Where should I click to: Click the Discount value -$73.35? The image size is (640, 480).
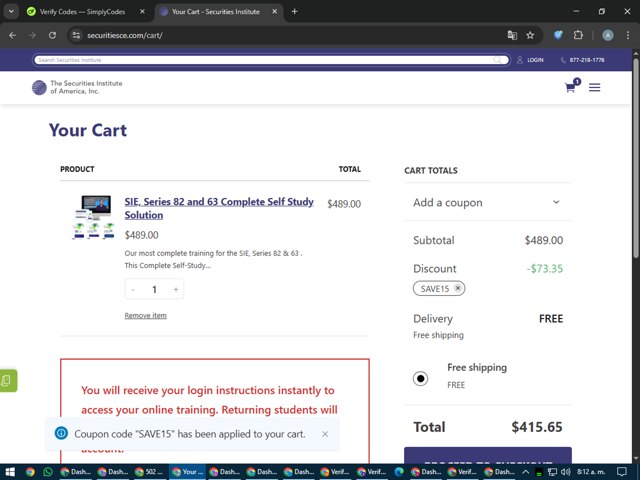click(x=544, y=269)
